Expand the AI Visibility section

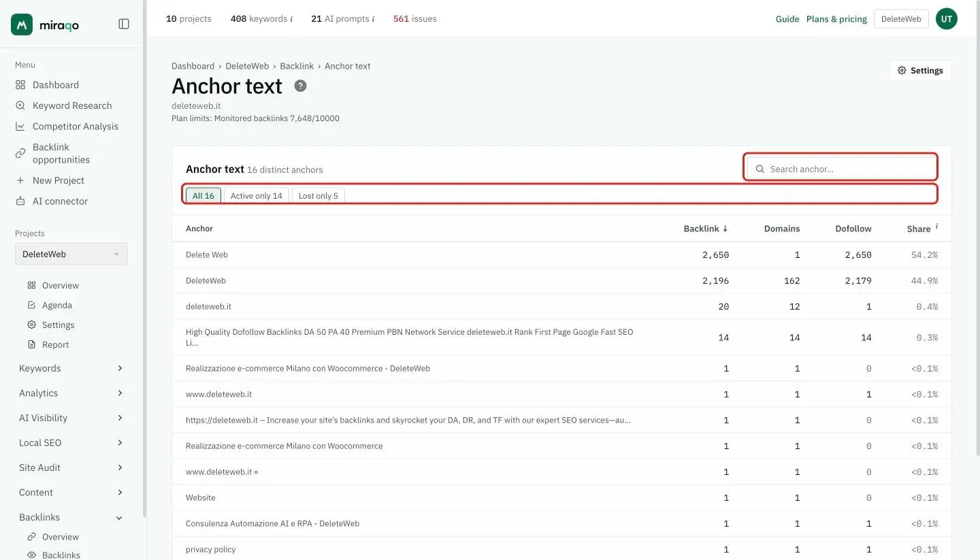[71, 418]
